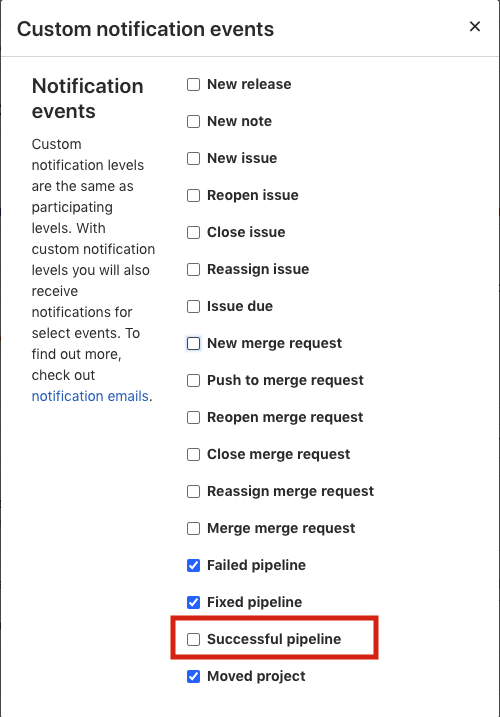
Task: Enable Merge merge request notifications
Action: [194, 529]
